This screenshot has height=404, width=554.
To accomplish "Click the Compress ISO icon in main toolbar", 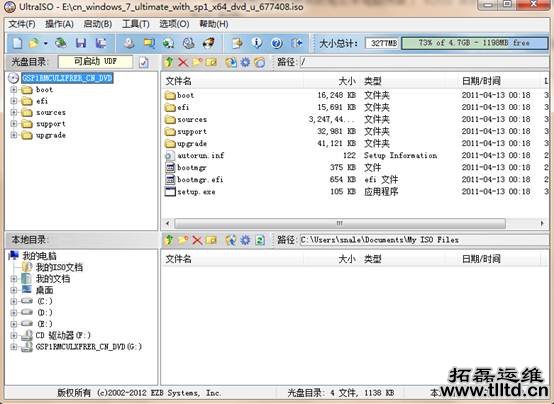I will [x=188, y=43].
